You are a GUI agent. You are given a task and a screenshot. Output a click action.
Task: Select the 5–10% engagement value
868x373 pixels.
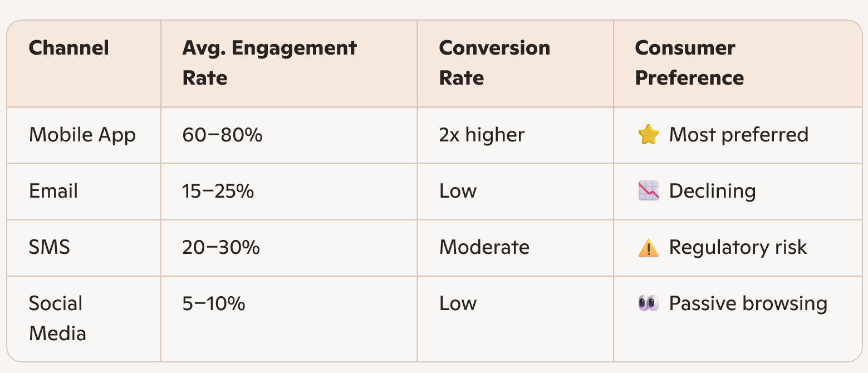[x=214, y=304]
